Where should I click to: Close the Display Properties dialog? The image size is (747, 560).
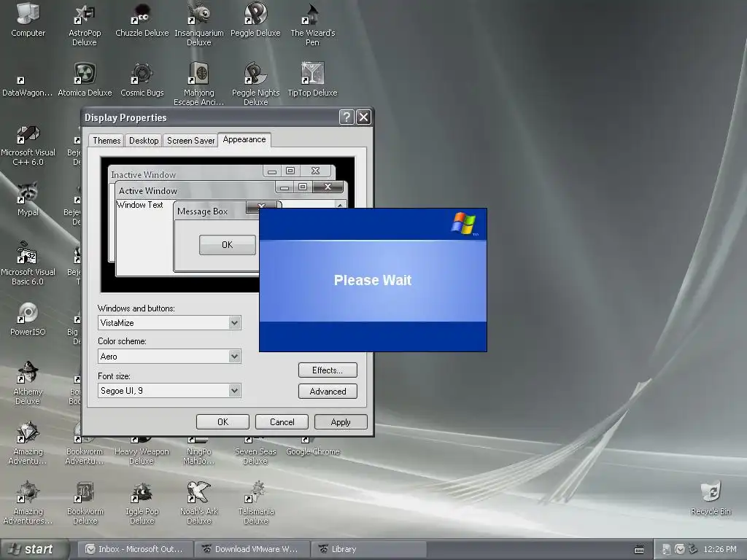[363, 117]
